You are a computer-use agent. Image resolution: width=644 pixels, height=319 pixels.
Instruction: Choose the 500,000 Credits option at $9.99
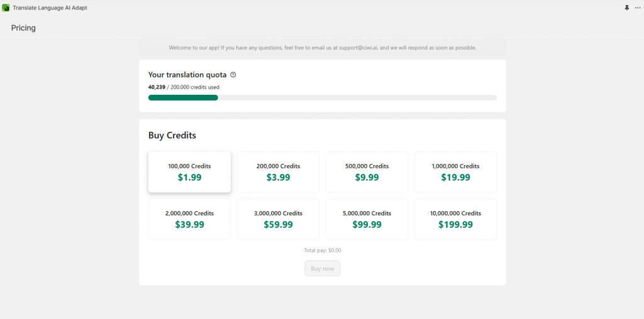(367, 172)
